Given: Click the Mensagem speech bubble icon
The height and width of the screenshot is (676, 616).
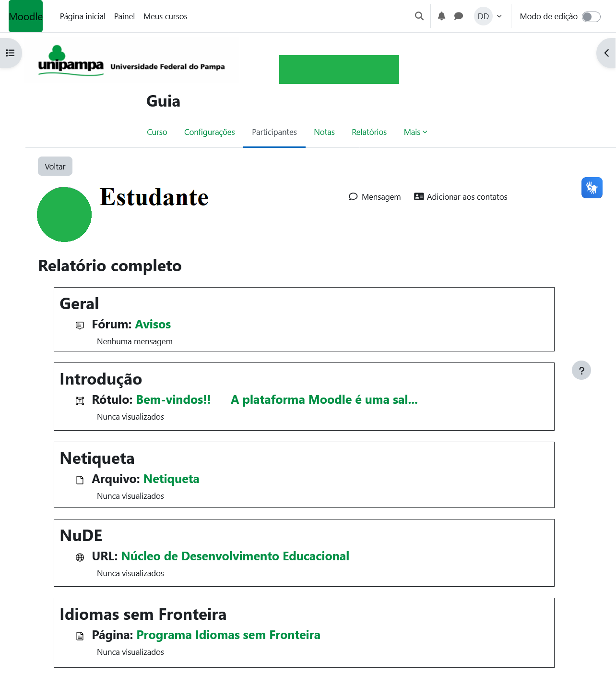Looking at the screenshot, I should (353, 197).
